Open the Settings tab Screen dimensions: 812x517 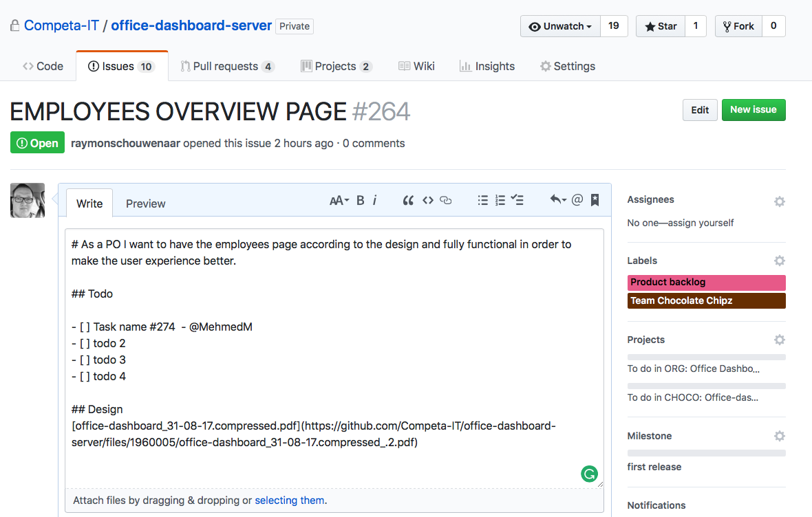pyautogui.click(x=568, y=66)
